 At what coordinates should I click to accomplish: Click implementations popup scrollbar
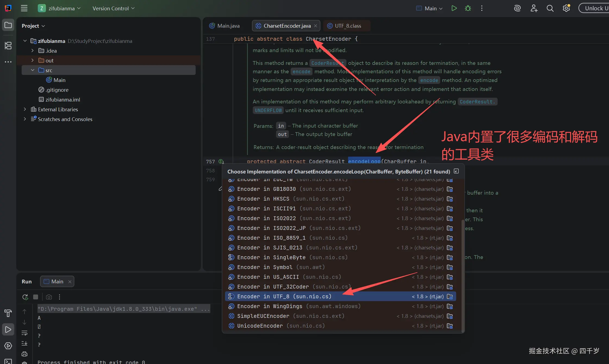pyautogui.click(x=463, y=276)
